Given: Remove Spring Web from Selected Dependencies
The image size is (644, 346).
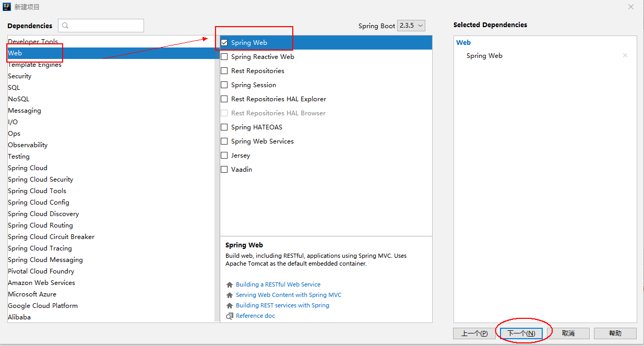Looking at the screenshot, I should click(625, 55).
